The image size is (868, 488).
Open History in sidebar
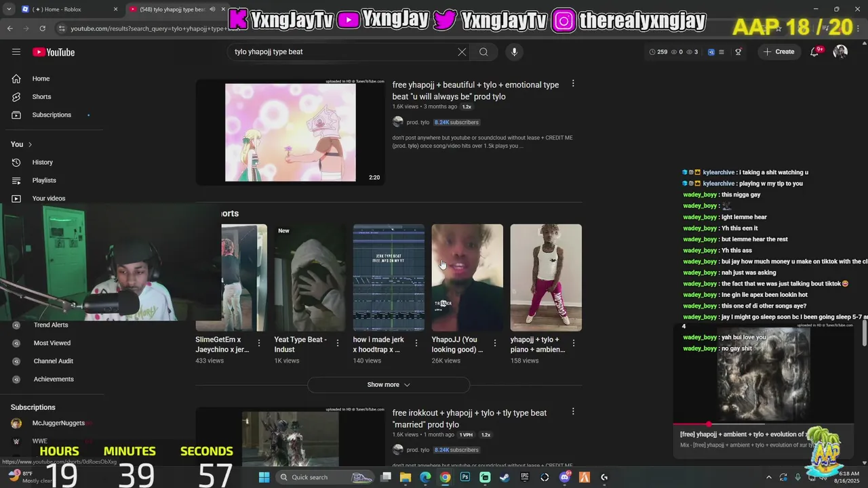[x=42, y=162]
